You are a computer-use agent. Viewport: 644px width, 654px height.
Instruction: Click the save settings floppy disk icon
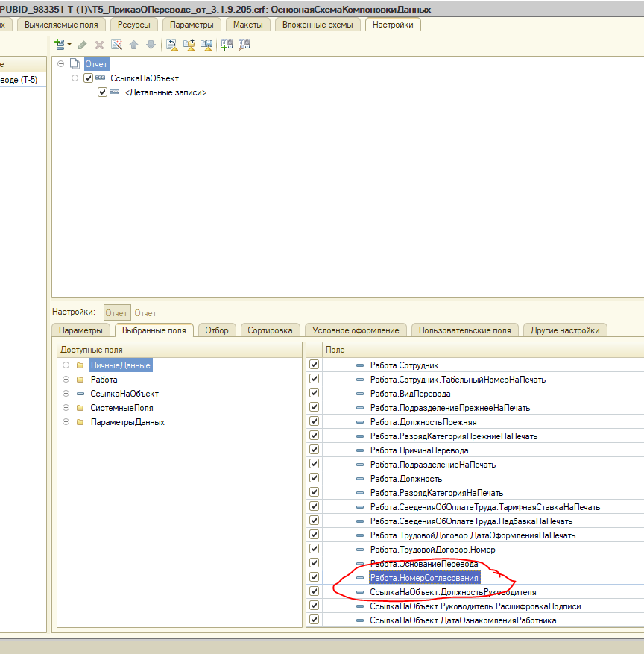pyautogui.click(x=206, y=44)
